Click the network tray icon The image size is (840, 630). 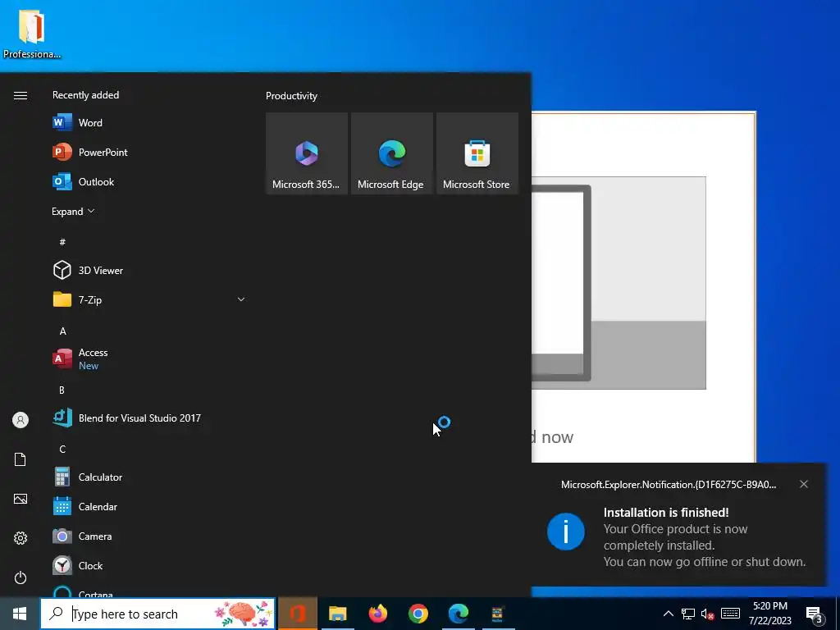pyautogui.click(x=688, y=614)
